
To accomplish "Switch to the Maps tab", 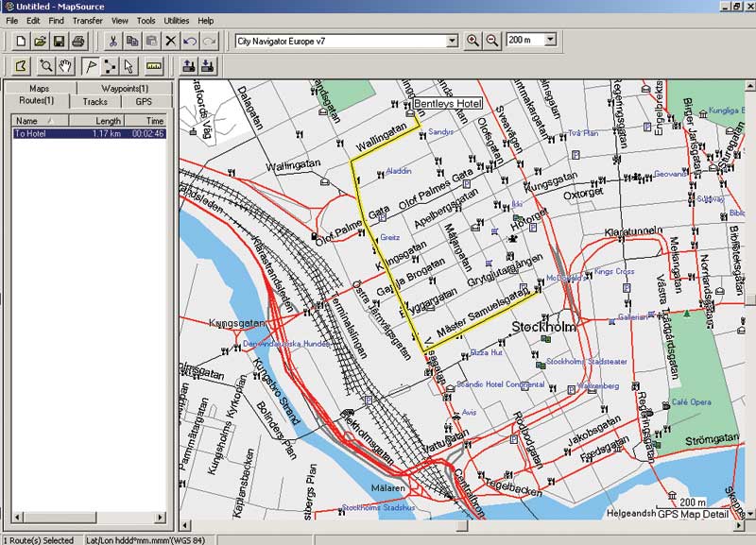I will click(x=39, y=88).
